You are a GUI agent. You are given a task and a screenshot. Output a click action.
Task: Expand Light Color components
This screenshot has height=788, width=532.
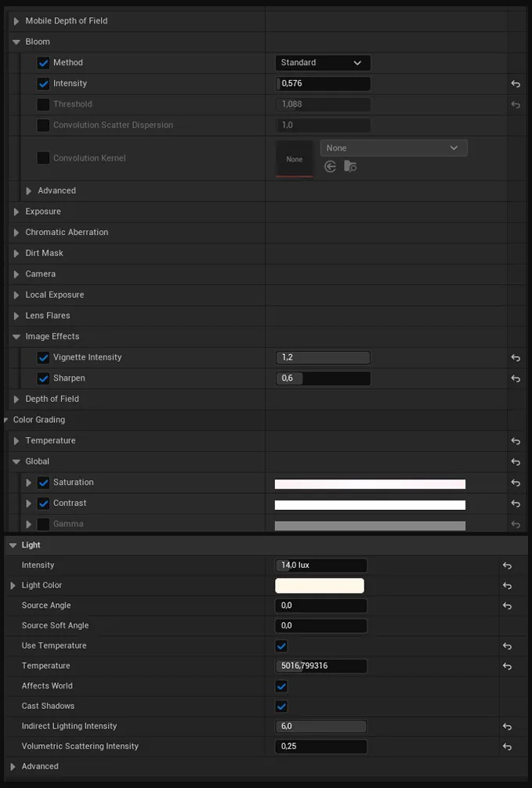(13, 586)
